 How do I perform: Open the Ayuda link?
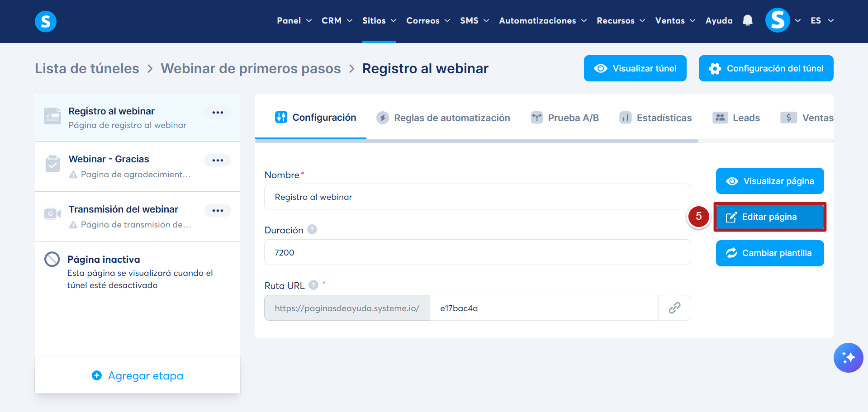pos(719,20)
